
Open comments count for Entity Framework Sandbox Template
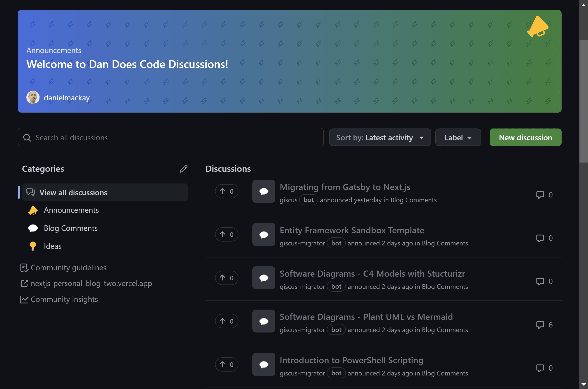click(544, 238)
